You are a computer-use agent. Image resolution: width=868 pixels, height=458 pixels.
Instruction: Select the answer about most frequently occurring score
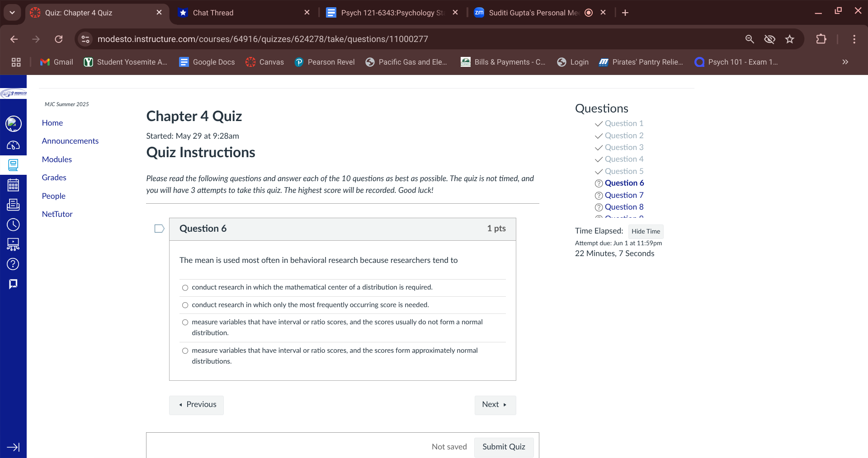pyautogui.click(x=185, y=305)
